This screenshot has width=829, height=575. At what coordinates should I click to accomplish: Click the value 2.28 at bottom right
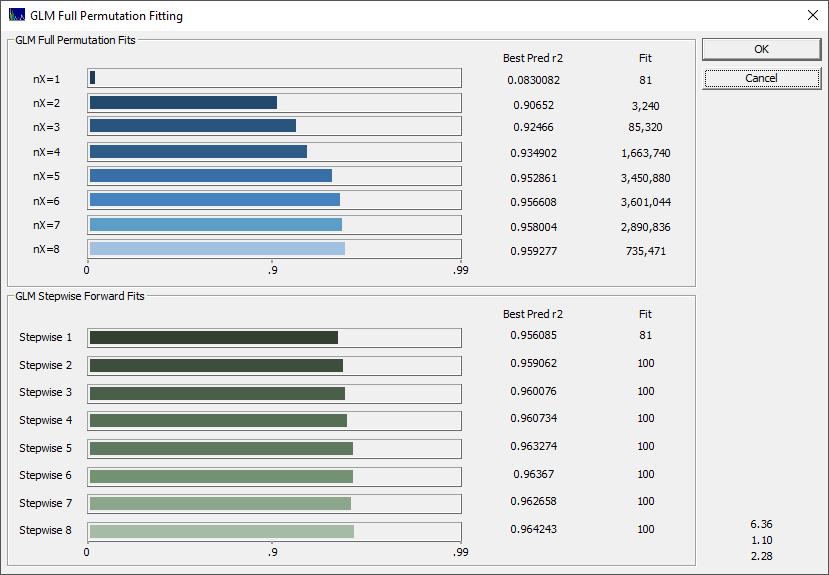[x=761, y=556]
